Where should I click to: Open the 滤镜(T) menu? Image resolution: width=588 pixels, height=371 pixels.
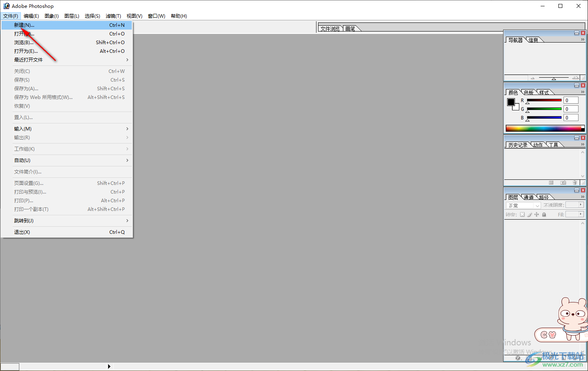(113, 16)
